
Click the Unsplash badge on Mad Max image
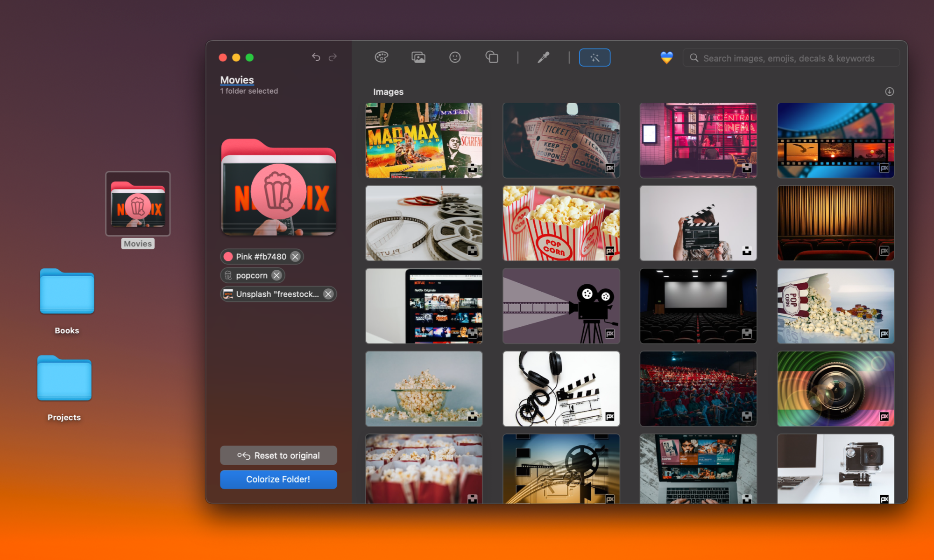(x=473, y=168)
